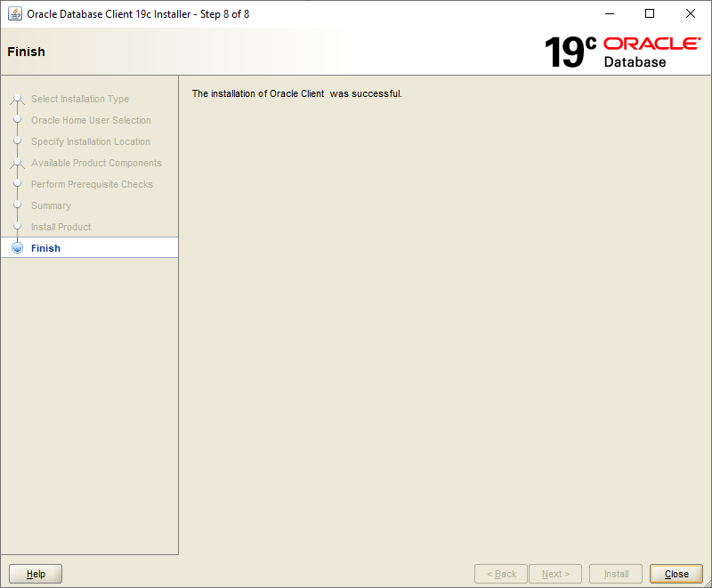
Task: Click the Select Installation Type step node icon
Action: 17,98
